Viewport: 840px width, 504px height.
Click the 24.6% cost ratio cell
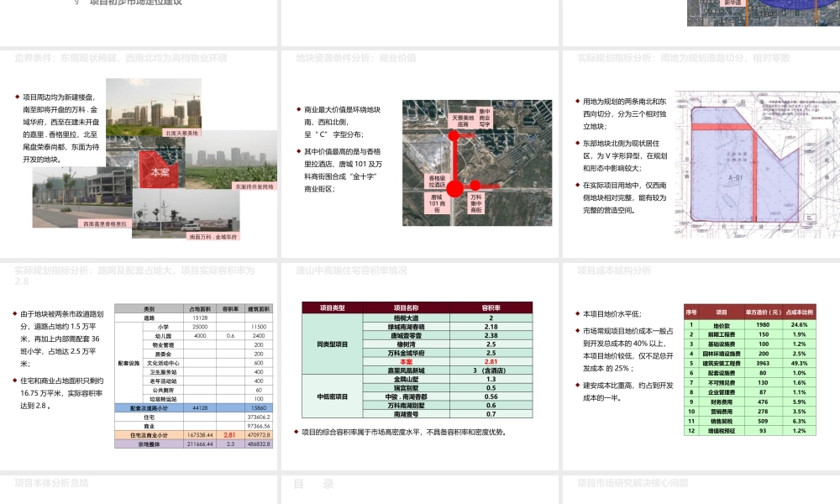click(799, 324)
